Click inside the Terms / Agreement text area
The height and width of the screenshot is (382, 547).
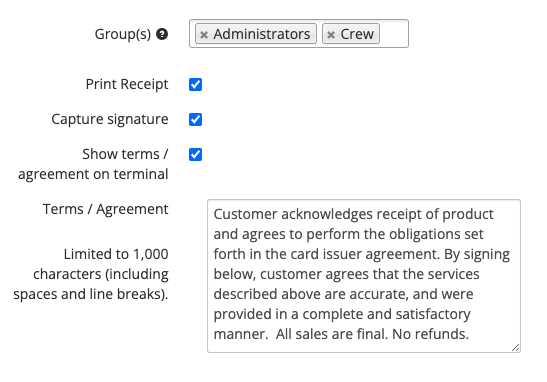point(364,276)
